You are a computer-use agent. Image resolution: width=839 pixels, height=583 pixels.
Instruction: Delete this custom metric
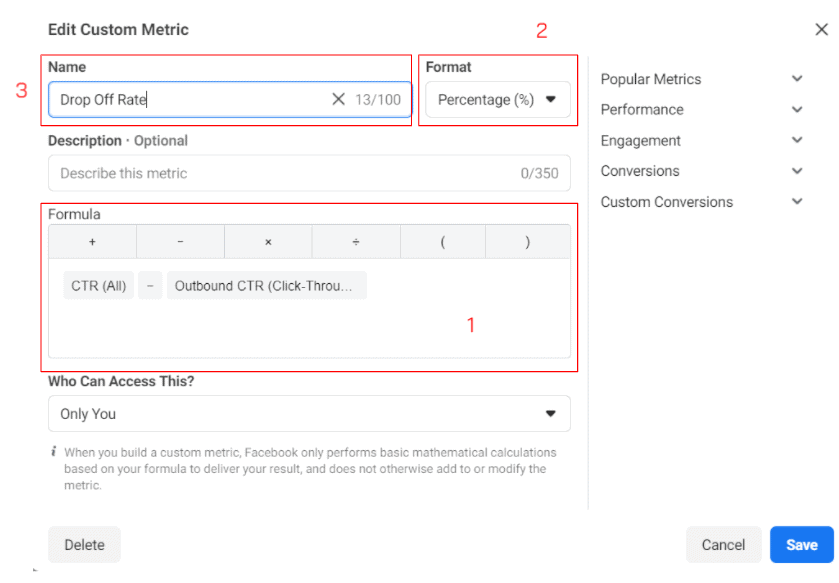click(x=84, y=545)
